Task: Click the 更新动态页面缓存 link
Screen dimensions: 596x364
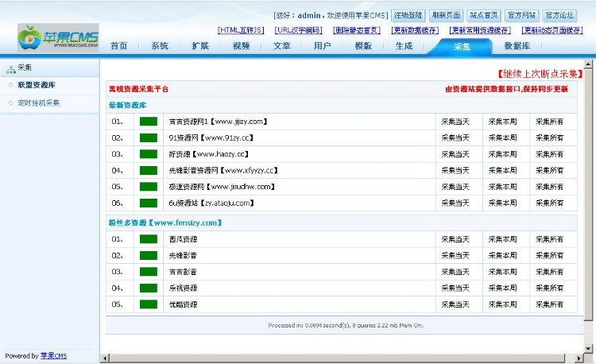Action: 552,30
